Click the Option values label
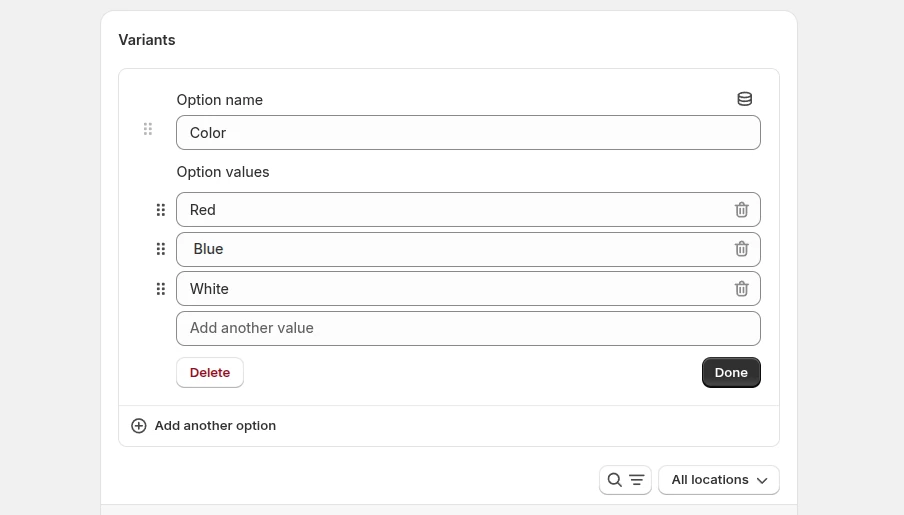The image size is (904, 515). [223, 172]
